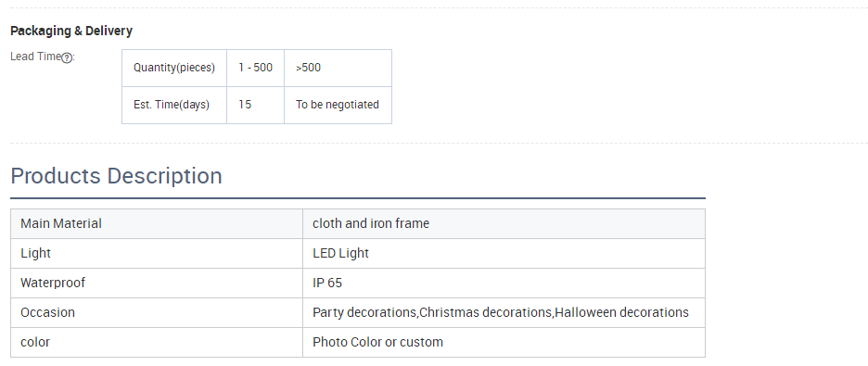Click the Products Description heading

116,176
